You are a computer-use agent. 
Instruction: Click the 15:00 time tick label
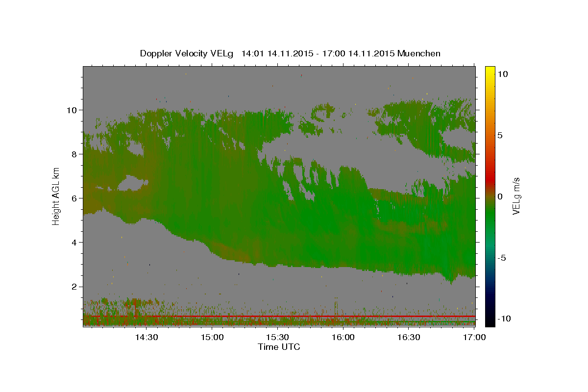(212, 337)
